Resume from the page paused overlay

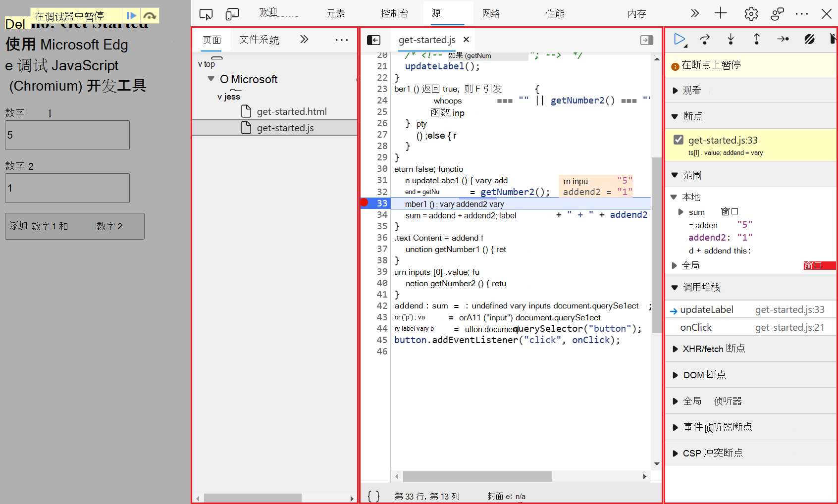coord(131,16)
